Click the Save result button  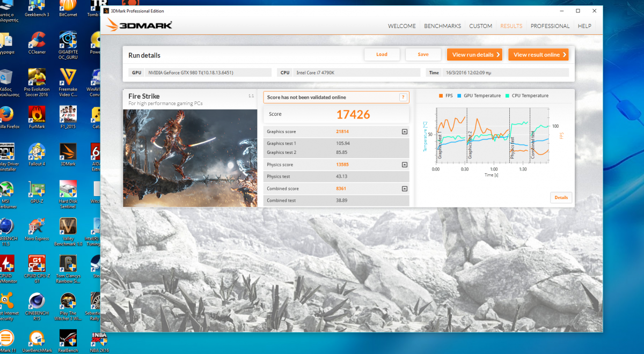423,54
